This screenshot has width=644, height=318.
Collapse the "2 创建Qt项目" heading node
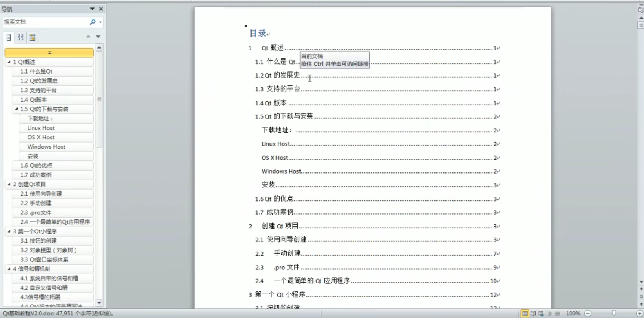click(x=9, y=184)
